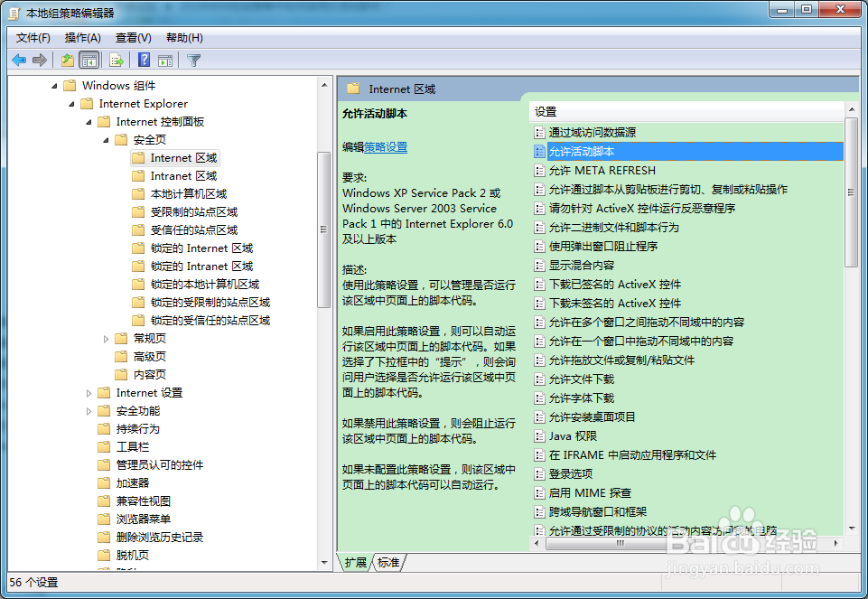Click the policy icon beside Java 权限
The height and width of the screenshot is (599, 868).
pyautogui.click(x=539, y=436)
